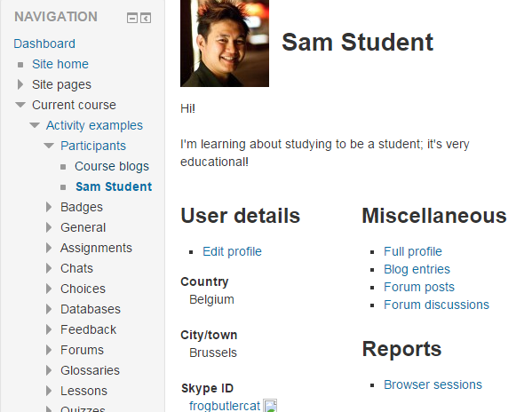Open Course blogs in navigation
Viewport: 532px width, 412px height.
[112, 166]
